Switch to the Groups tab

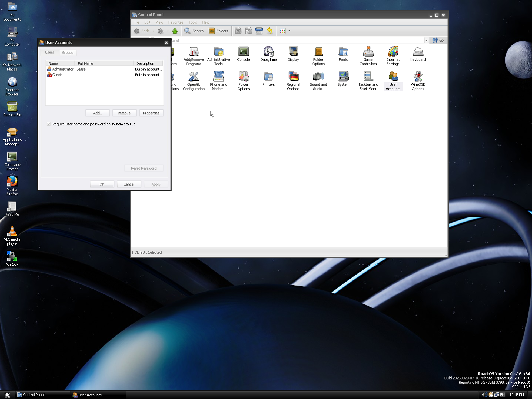67,53
